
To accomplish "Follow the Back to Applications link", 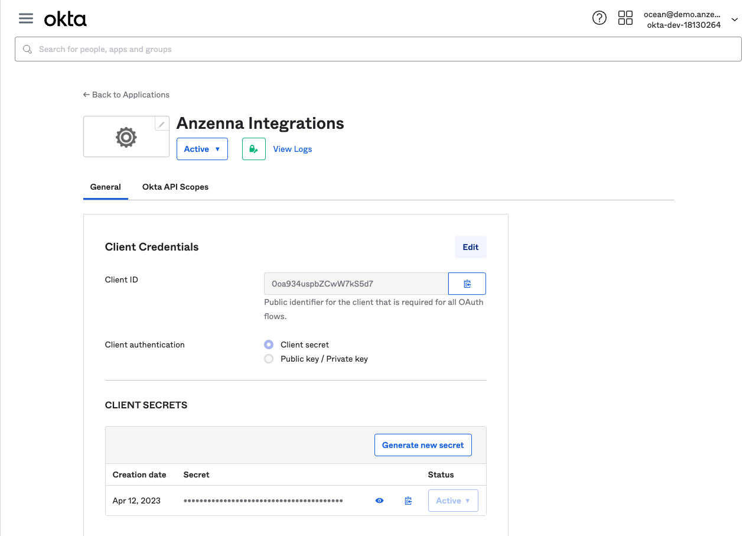I will (126, 95).
